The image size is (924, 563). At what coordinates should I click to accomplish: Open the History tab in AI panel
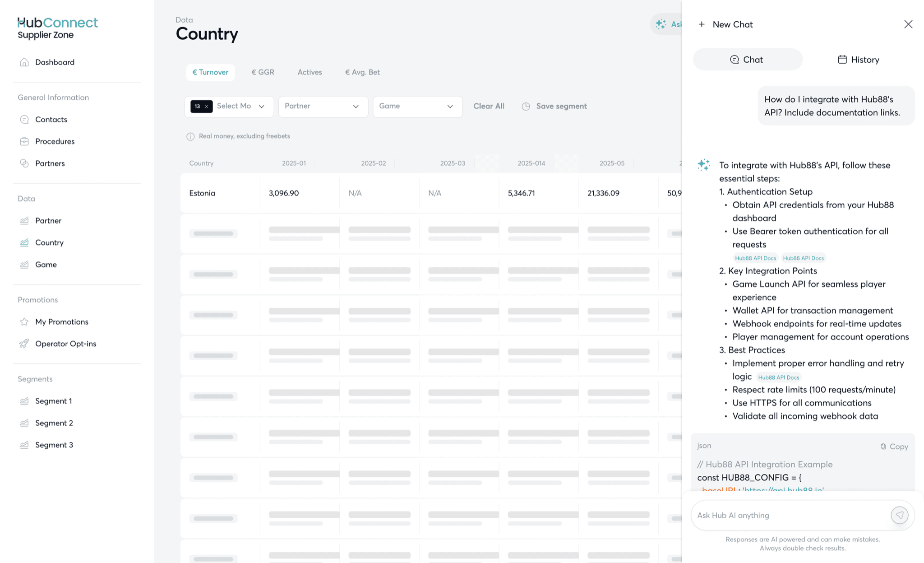pos(859,60)
